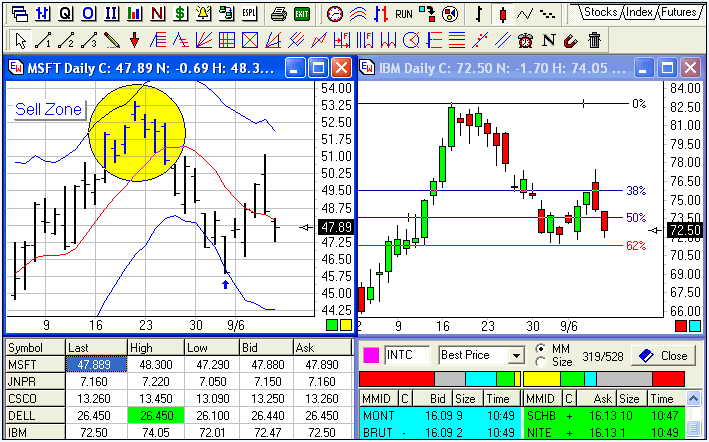Expand the Best Price dropdown
This screenshot has height=442, width=709.
point(516,355)
